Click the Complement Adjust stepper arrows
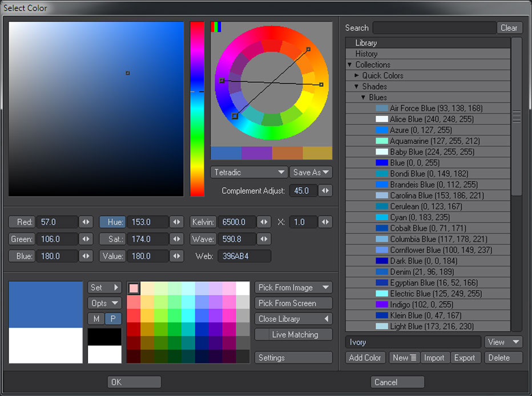Screen dimensions: 532x396 (x=325, y=191)
